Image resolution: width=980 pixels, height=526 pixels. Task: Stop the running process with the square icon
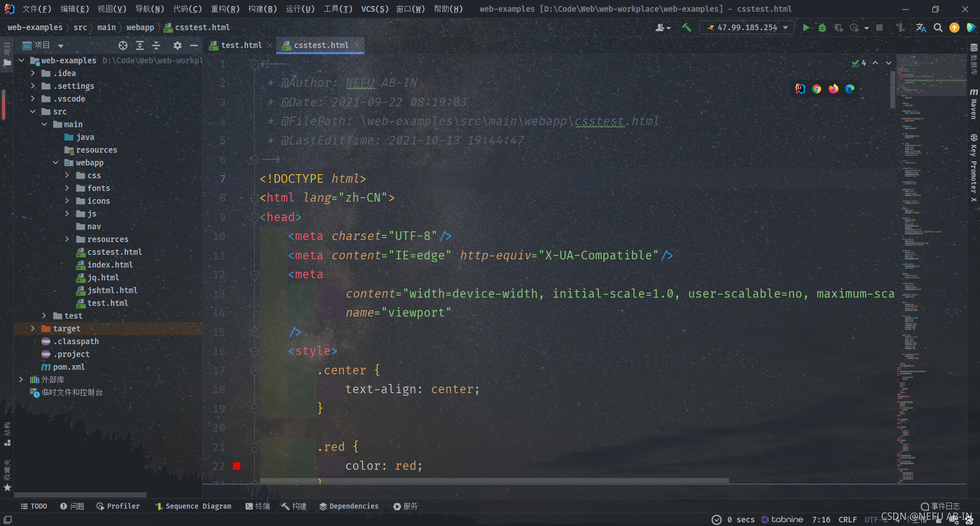pos(879,28)
